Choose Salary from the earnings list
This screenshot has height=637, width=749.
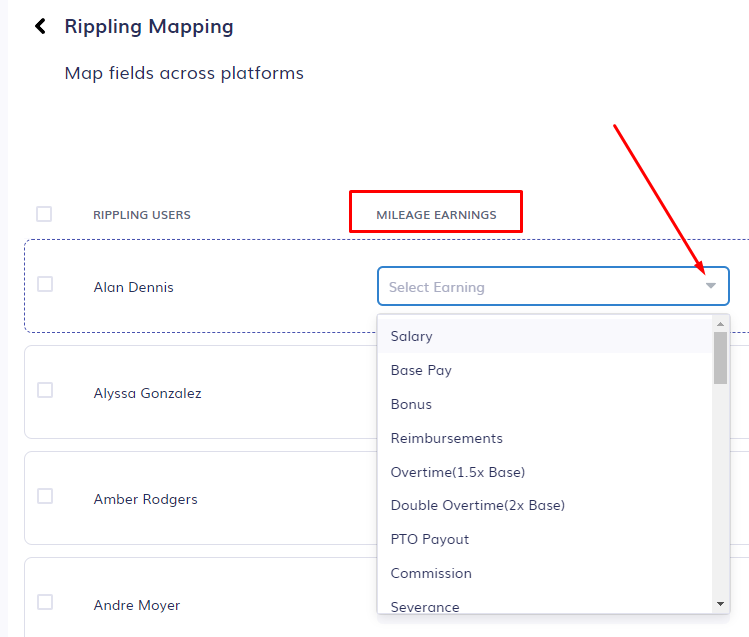point(412,336)
